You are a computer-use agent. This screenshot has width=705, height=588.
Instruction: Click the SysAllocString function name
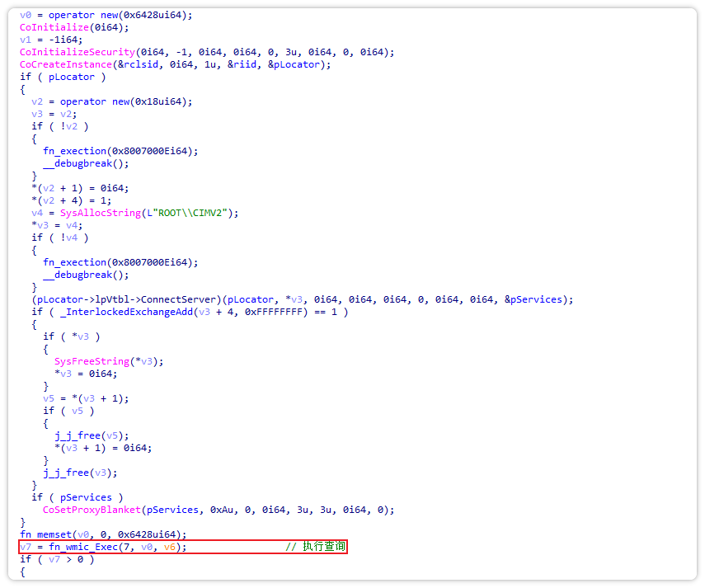tap(98, 213)
